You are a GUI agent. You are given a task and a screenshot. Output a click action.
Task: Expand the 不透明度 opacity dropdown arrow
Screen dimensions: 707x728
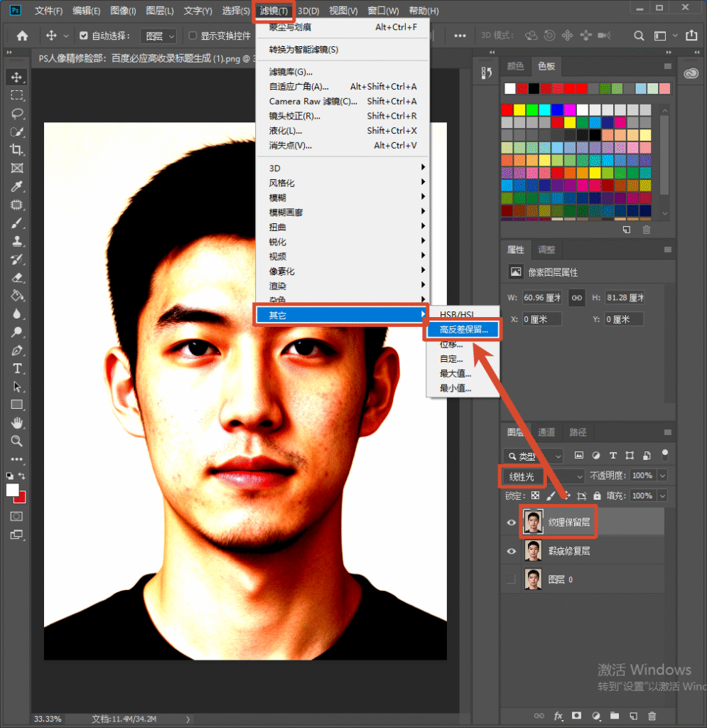pos(663,476)
